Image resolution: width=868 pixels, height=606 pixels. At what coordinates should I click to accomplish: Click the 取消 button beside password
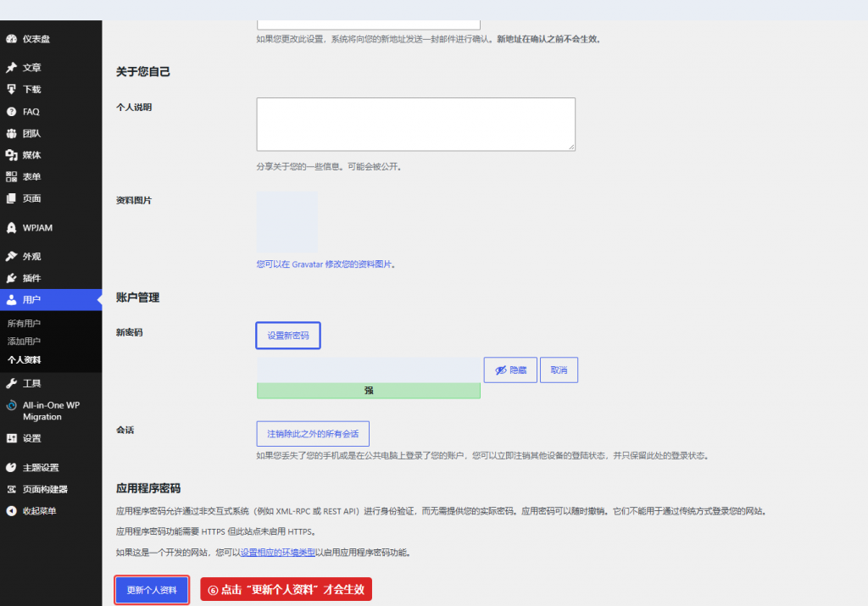click(559, 370)
